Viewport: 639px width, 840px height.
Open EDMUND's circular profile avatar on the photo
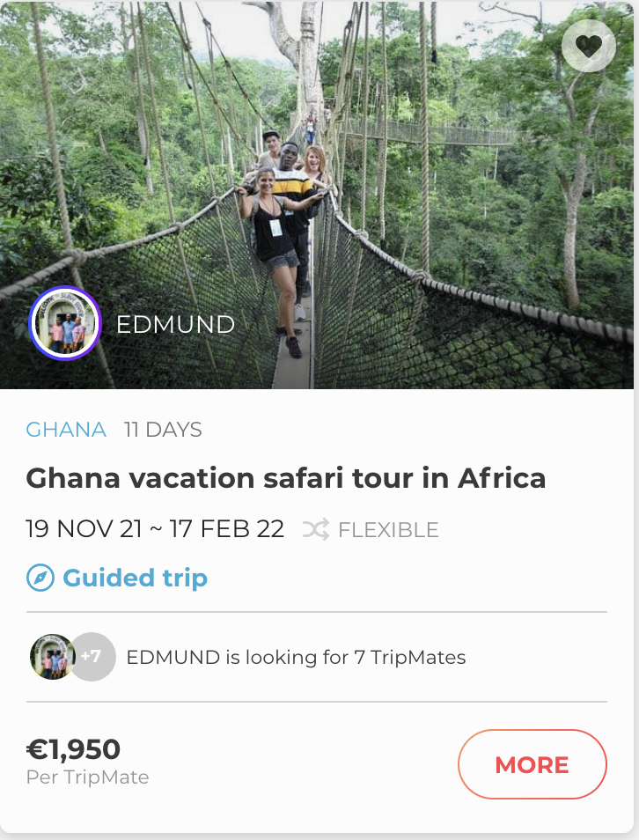point(65,324)
